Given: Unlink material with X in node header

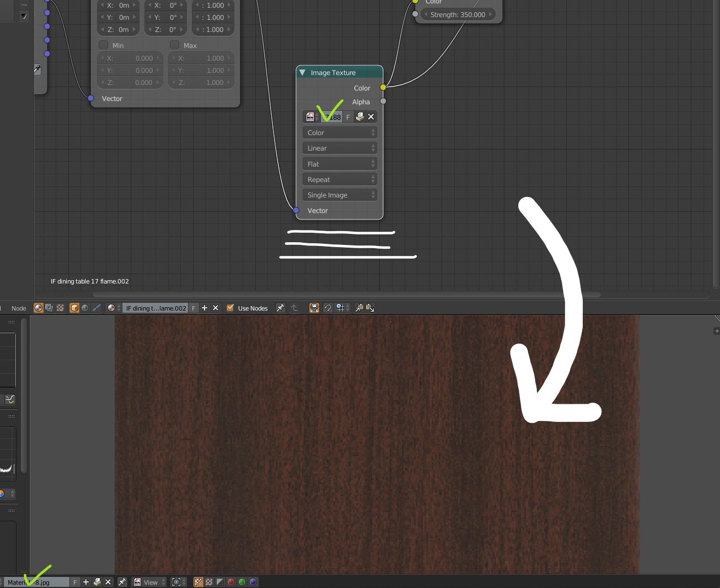Looking at the screenshot, I should 216,308.
